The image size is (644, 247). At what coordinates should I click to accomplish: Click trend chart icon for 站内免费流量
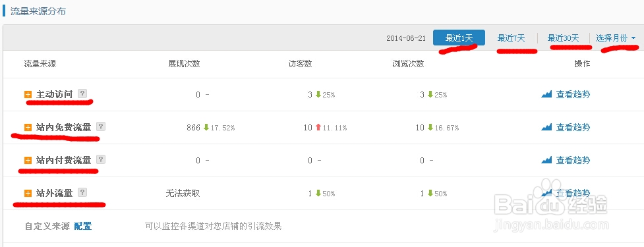click(x=546, y=127)
